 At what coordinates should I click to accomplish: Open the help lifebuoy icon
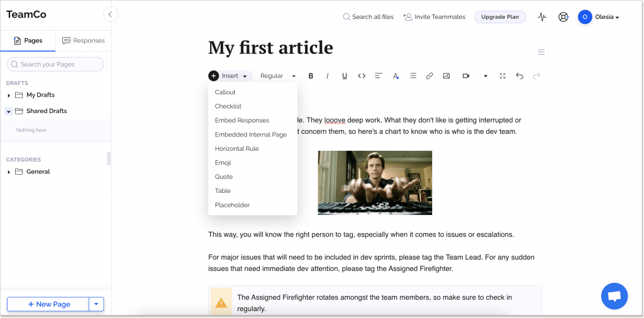click(563, 17)
